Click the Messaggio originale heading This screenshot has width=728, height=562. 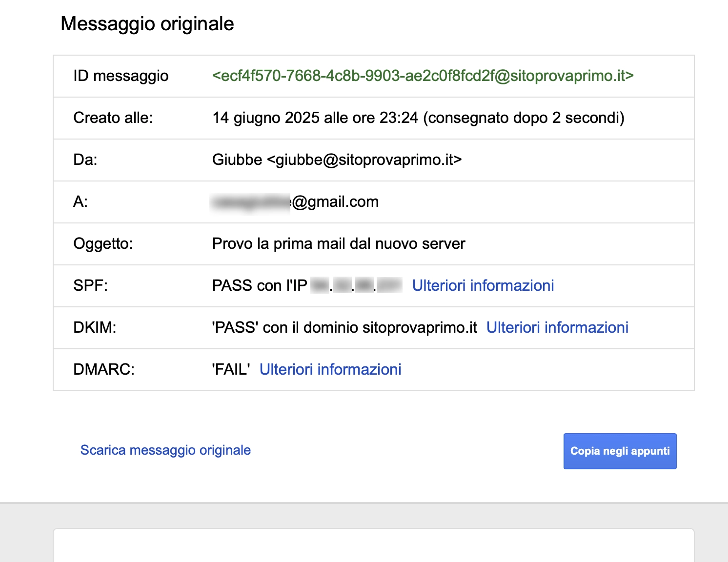tap(147, 23)
